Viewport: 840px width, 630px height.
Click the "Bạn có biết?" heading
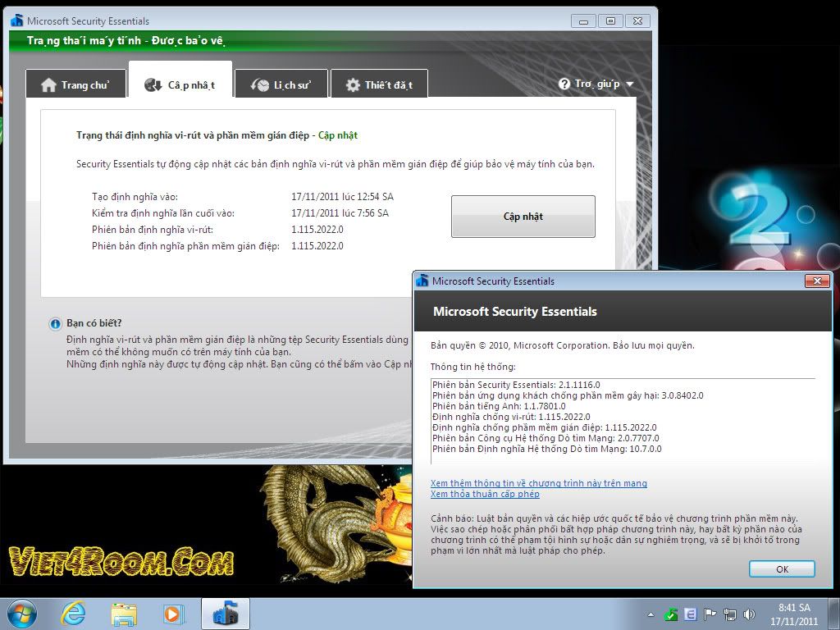(94, 323)
